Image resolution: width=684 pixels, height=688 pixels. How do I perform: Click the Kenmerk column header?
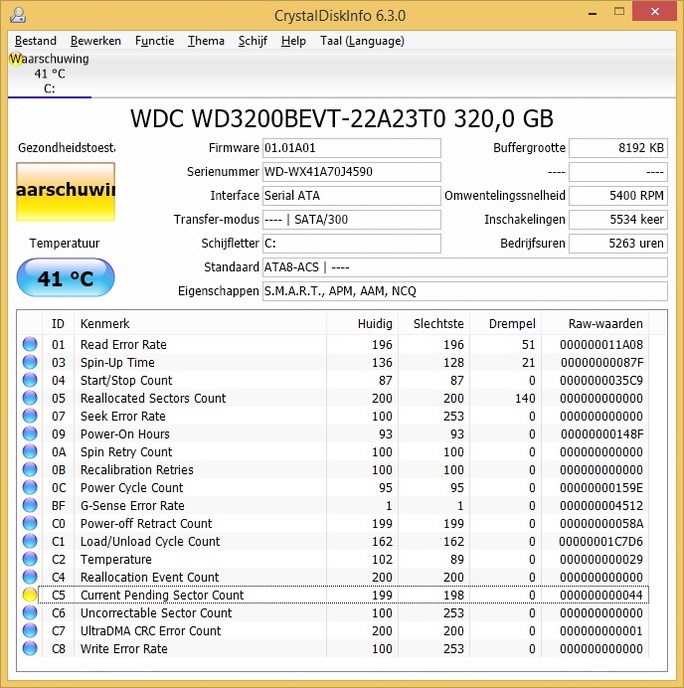(200, 324)
